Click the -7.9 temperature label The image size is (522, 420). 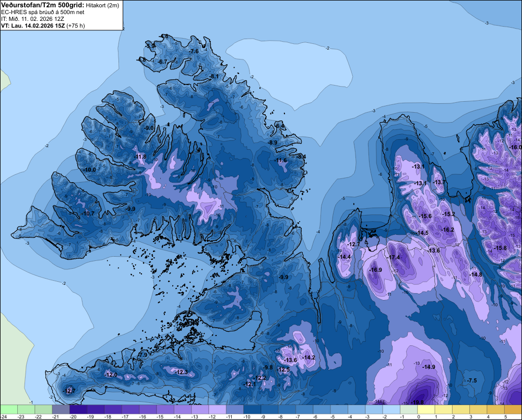(143, 355)
